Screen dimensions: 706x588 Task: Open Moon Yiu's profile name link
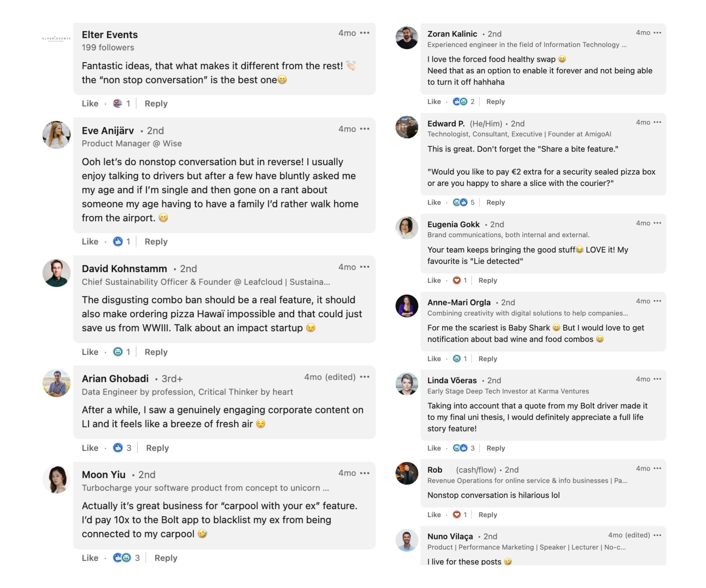coord(104,474)
